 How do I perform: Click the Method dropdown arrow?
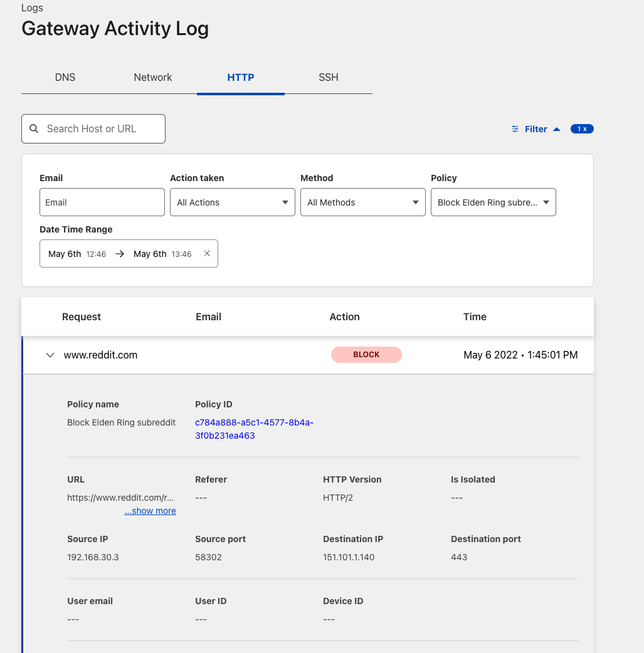pyautogui.click(x=415, y=202)
